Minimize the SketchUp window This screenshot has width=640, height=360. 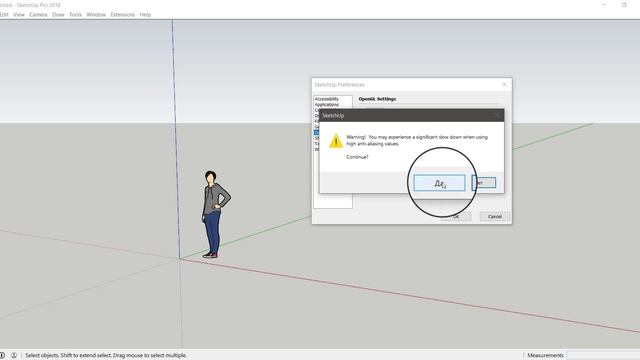pyautogui.click(x=604, y=5)
